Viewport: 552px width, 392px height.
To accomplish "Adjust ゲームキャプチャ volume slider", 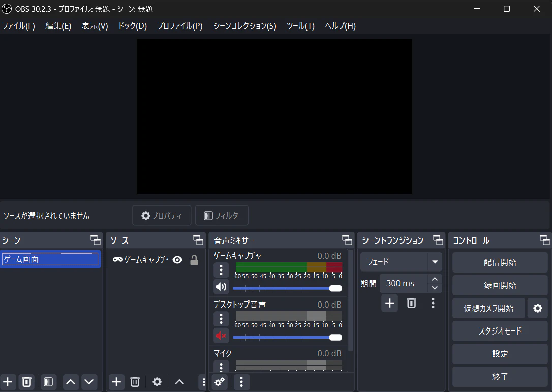I will click(x=287, y=288).
